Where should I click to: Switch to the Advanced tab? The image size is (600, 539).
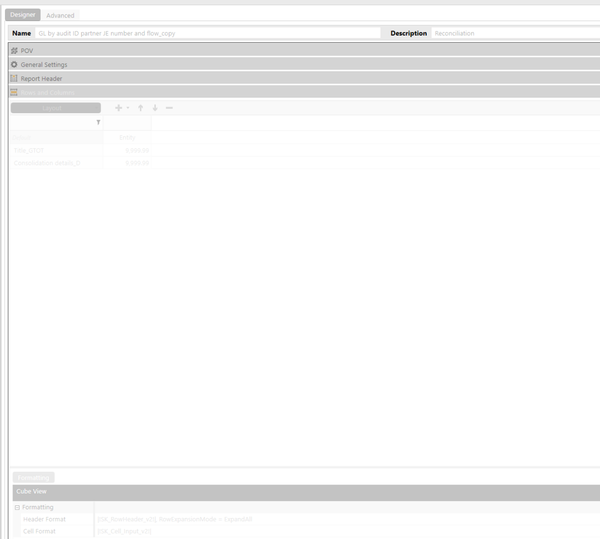pyautogui.click(x=60, y=15)
